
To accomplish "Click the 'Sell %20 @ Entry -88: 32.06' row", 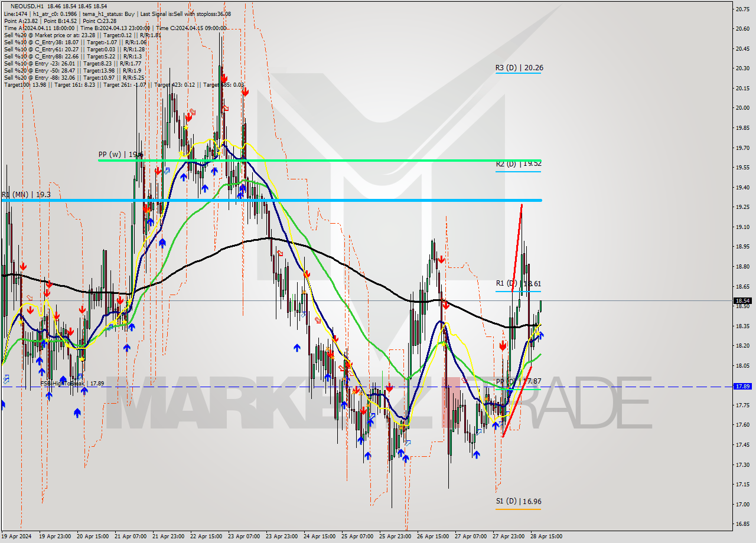I will tap(74, 77).
